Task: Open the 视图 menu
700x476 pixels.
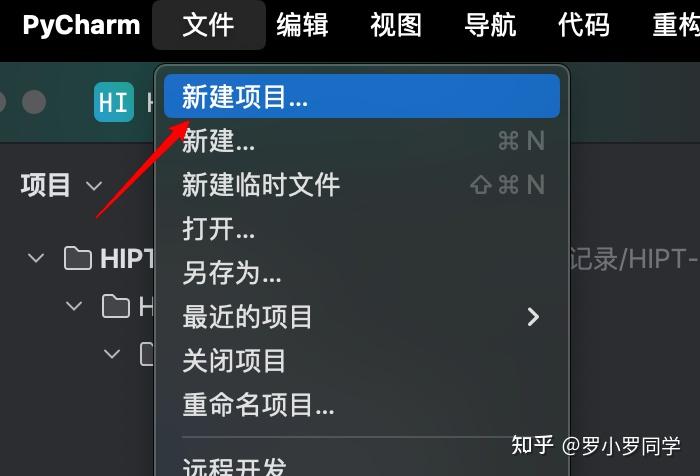Action: click(396, 25)
